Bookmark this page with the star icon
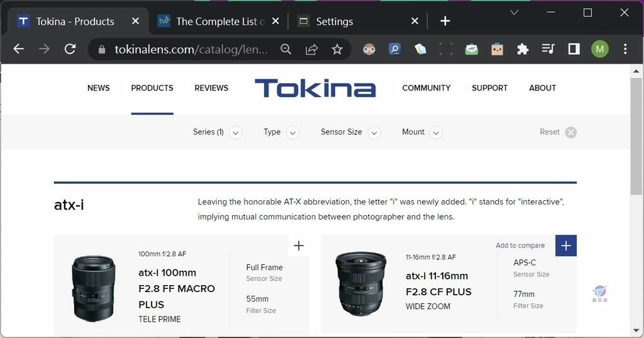Viewport: 644px width, 338px height. (337, 49)
